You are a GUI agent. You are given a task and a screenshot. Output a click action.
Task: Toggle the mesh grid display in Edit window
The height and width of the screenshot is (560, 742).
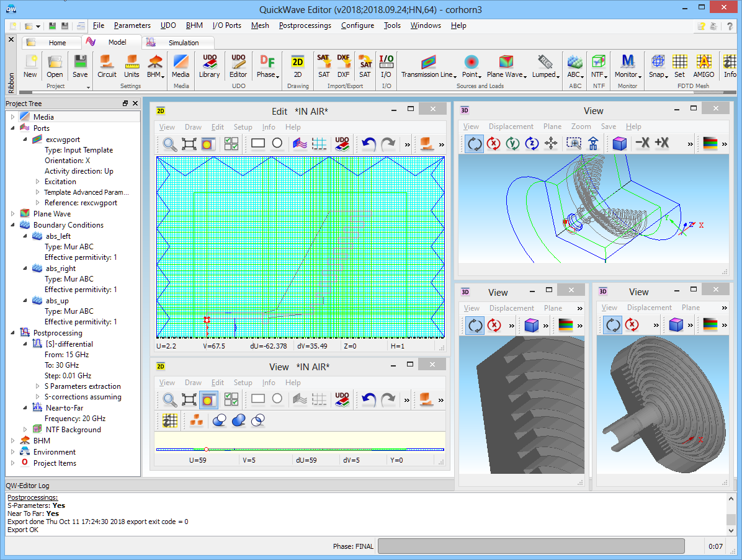coord(319,144)
